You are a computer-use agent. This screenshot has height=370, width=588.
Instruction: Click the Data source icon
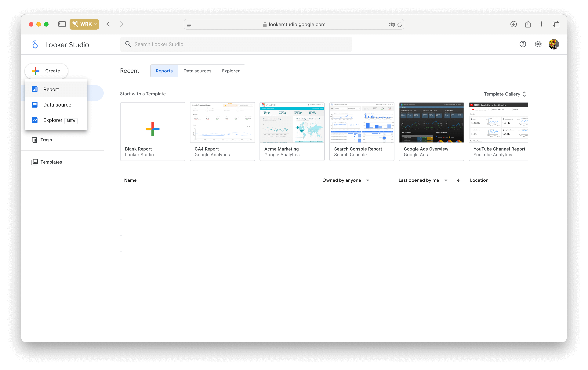[x=34, y=104]
